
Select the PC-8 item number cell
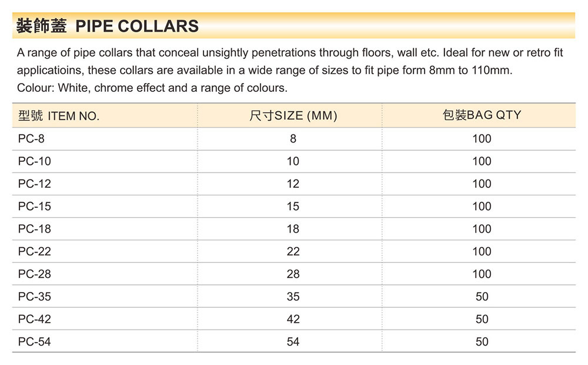pos(31,139)
